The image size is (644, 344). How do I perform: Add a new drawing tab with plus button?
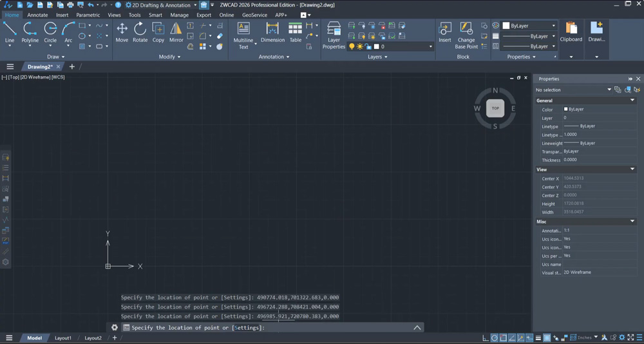(72, 66)
